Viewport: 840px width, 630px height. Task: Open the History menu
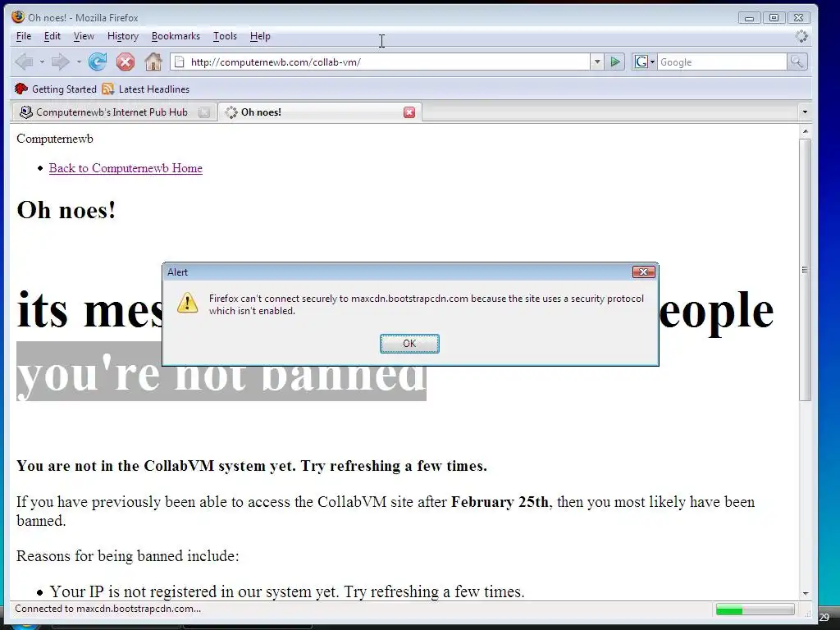(x=123, y=36)
